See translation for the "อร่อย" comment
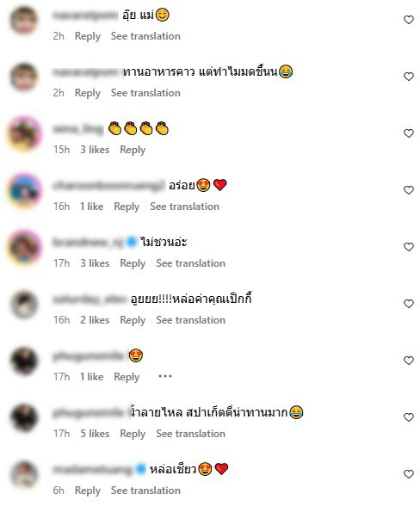This screenshot has height=506, width=420. pos(185,207)
